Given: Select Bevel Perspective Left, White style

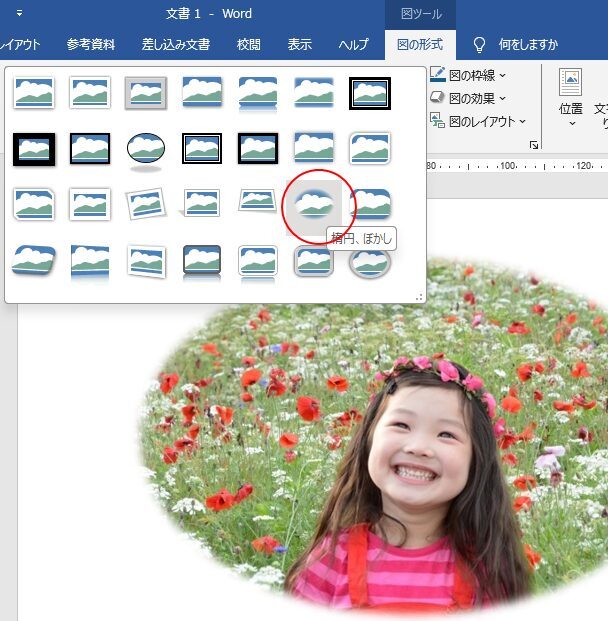Looking at the screenshot, I should pos(146,261).
